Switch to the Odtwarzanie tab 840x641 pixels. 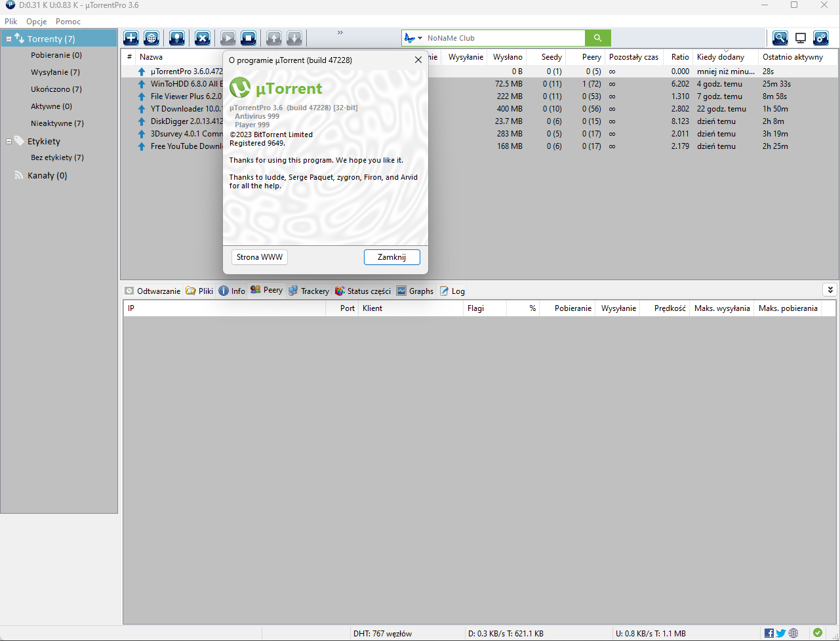152,291
